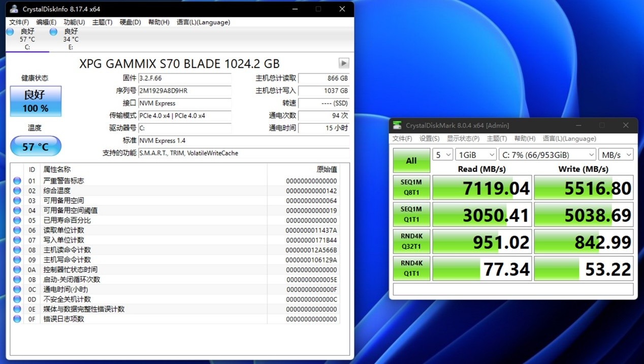Screen dimensions: 644x364
Task: Click the status orb for 严重警告标志
Action: (17, 180)
